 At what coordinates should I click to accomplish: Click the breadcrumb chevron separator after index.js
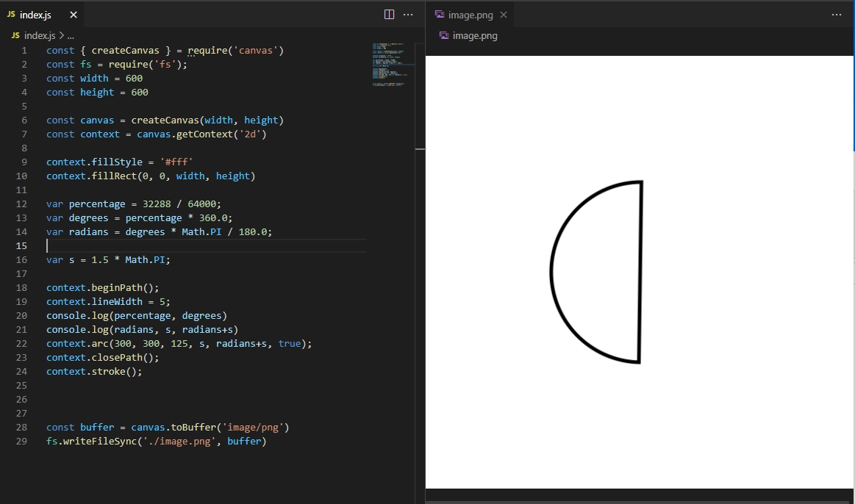click(61, 35)
